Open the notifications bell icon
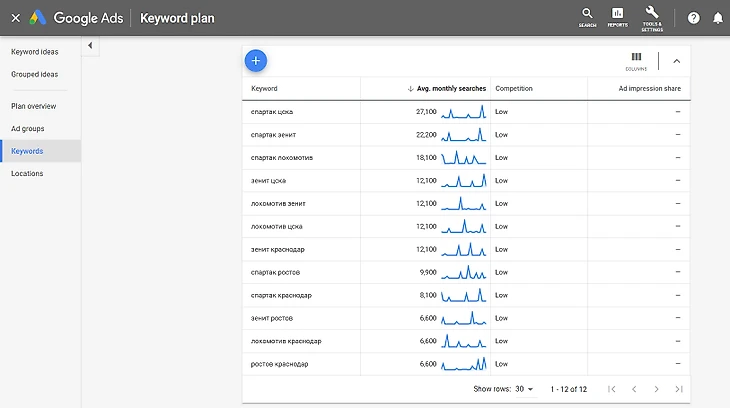 tap(717, 18)
